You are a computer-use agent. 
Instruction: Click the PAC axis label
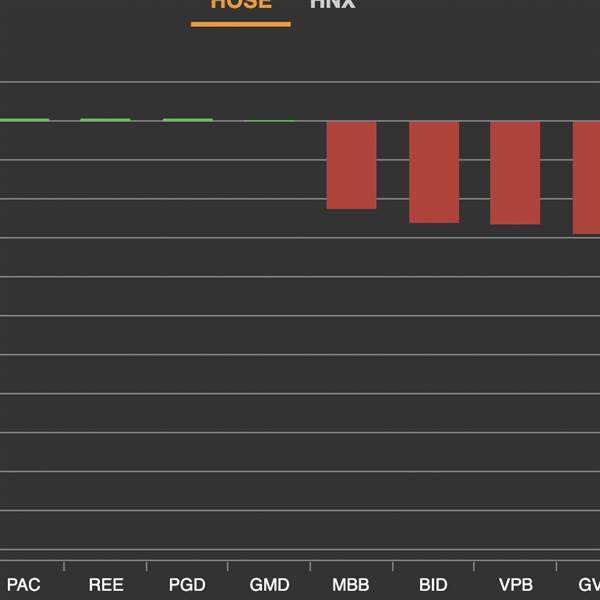(23, 585)
